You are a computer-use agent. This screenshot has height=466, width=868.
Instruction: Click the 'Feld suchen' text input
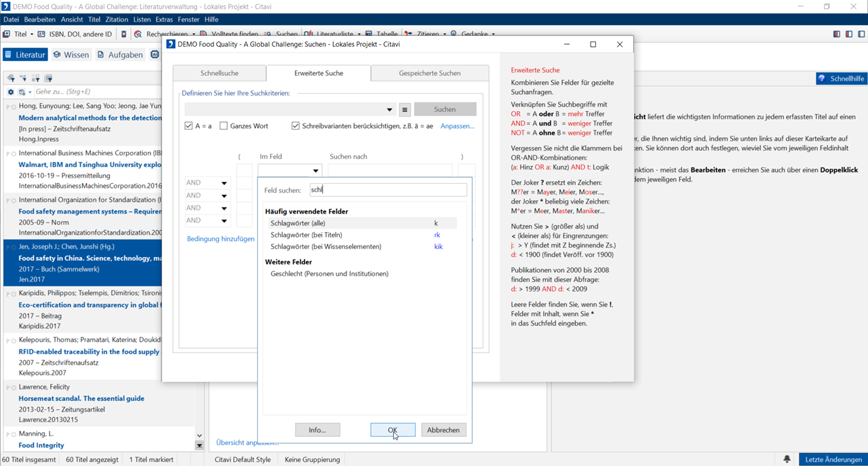(388, 191)
